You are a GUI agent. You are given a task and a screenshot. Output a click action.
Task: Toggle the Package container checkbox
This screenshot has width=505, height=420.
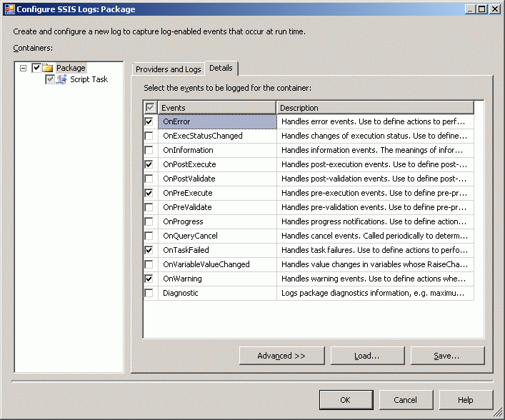pos(36,68)
